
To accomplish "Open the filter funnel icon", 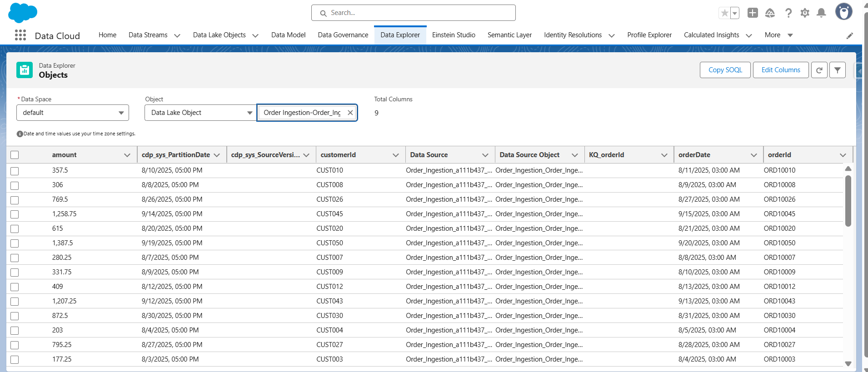I will pyautogui.click(x=837, y=70).
